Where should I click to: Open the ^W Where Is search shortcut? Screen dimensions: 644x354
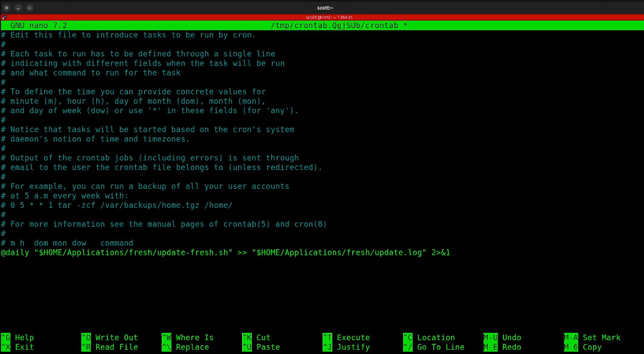point(188,338)
